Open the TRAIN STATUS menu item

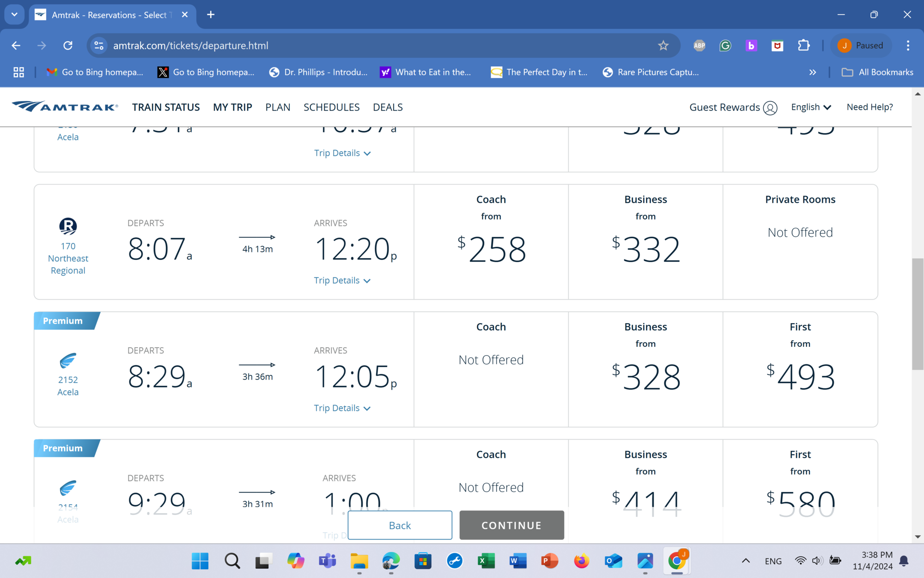[x=166, y=107]
